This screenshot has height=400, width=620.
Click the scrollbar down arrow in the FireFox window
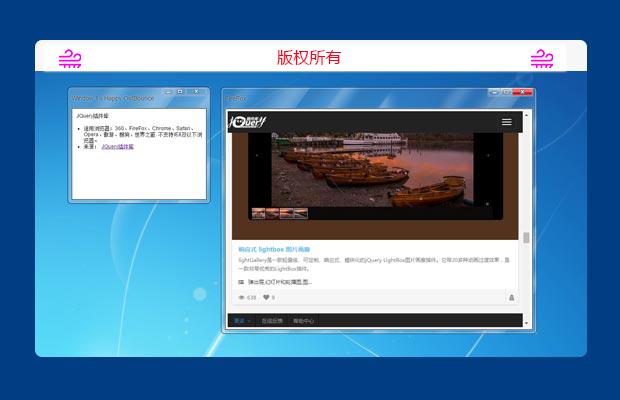[x=526, y=323]
